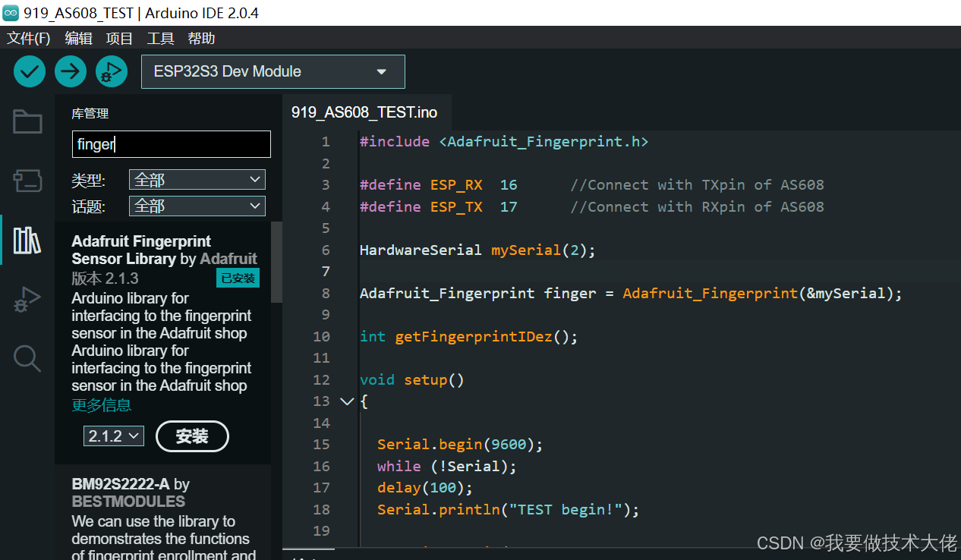The width and height of the screenshot is (961, 560).
Task: Open the 编辑 menu
Action: coord(79,38)
